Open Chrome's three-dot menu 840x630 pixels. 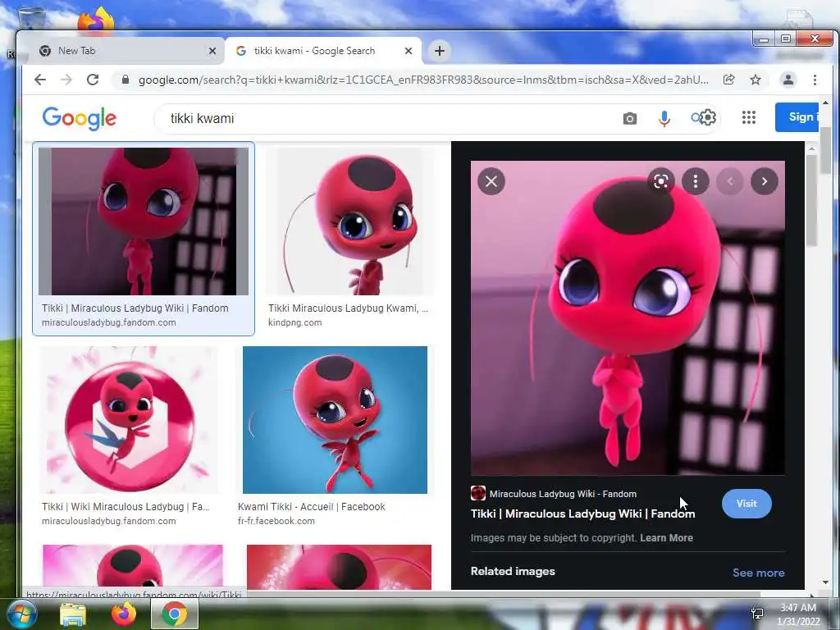tap(815, 80)
